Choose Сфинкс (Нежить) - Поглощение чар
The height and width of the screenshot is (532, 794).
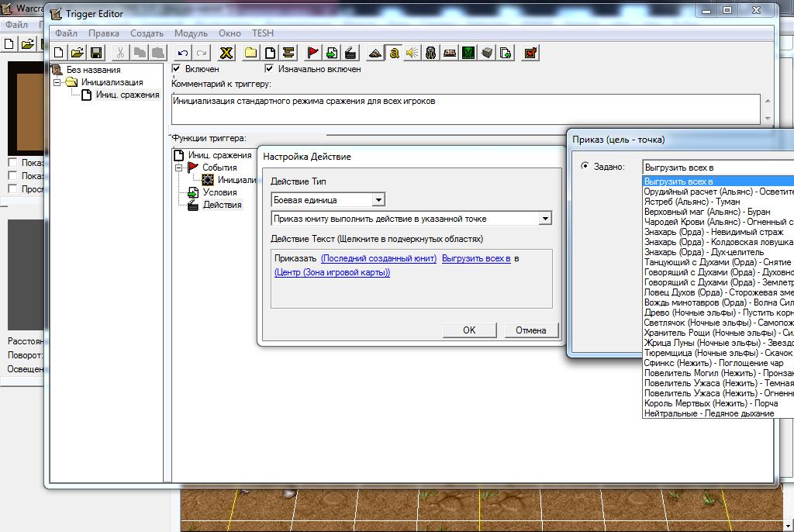click(719, 363)
